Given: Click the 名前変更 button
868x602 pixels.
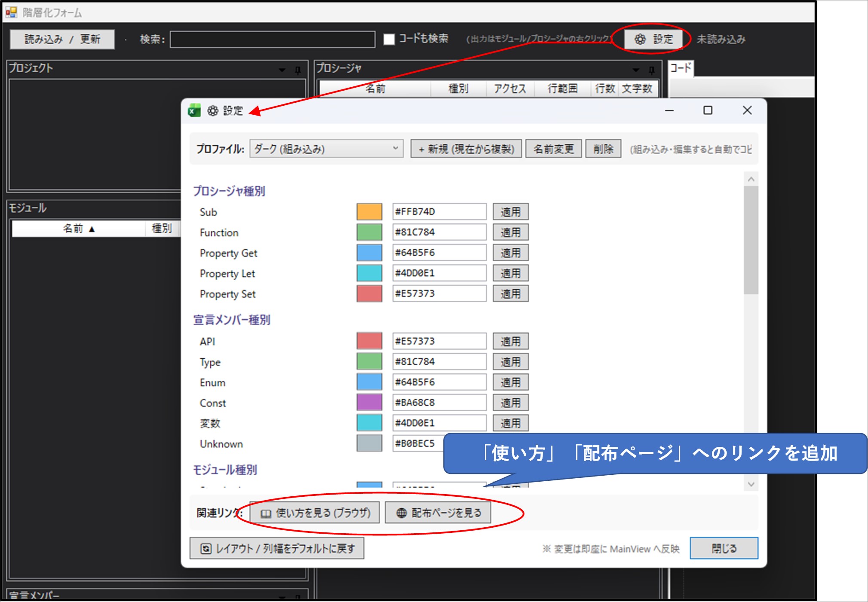Looking at the screenshot, I should coord(553,149).
